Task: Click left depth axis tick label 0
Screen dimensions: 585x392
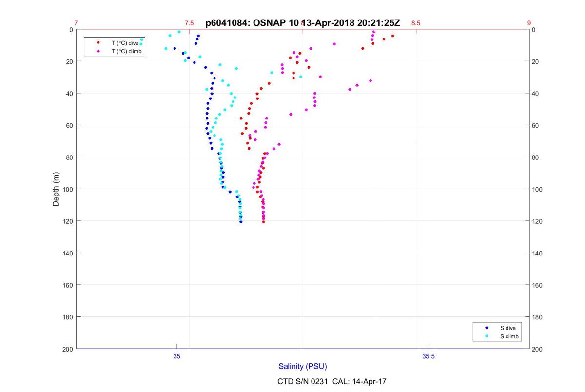Action: coord(71,30)
